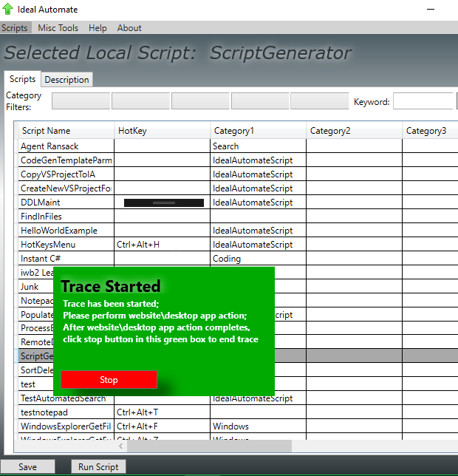458x476 pixels.
Task: Switch to the Scripts tab
Action: click(22, 79)
